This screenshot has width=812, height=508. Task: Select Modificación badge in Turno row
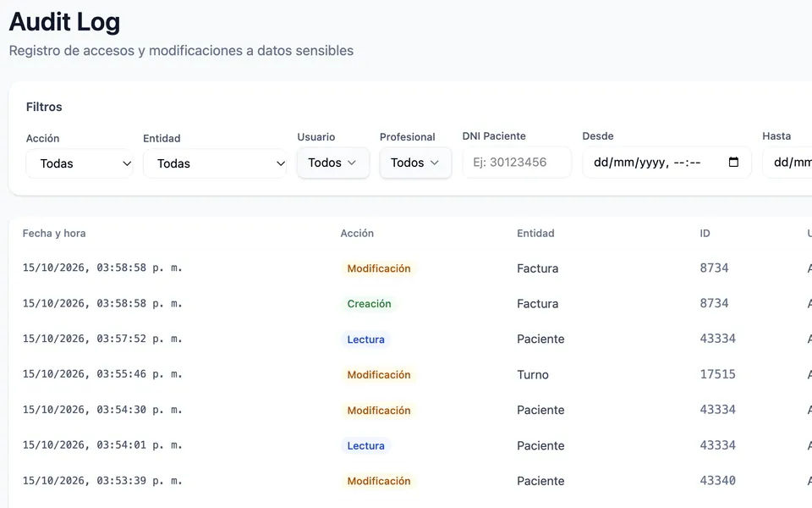379,375
